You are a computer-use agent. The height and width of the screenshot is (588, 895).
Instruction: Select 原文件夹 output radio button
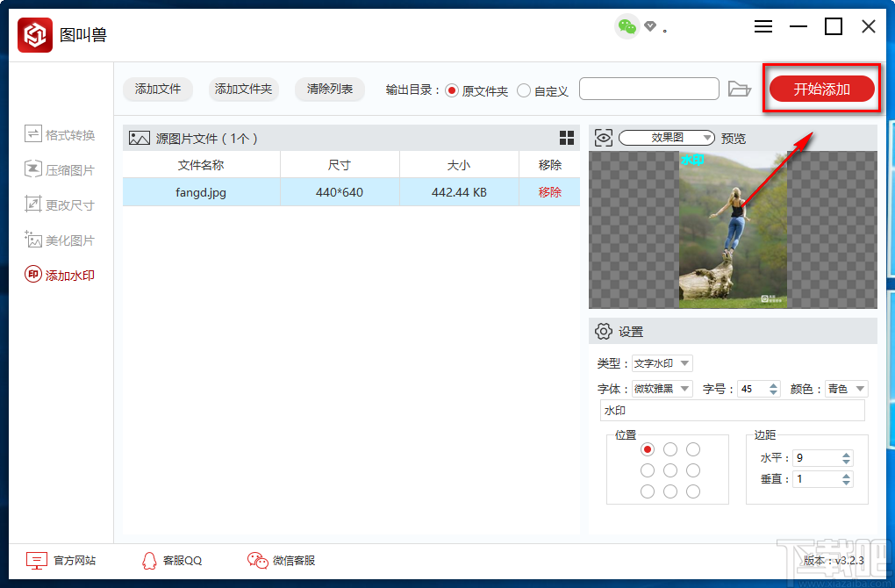coord(452,90)
